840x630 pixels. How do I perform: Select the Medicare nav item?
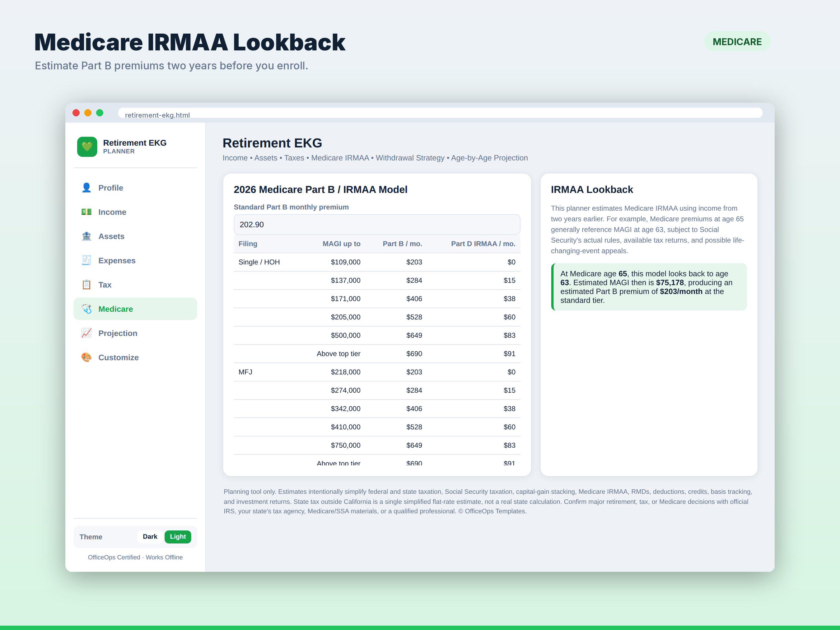[135, 309]
